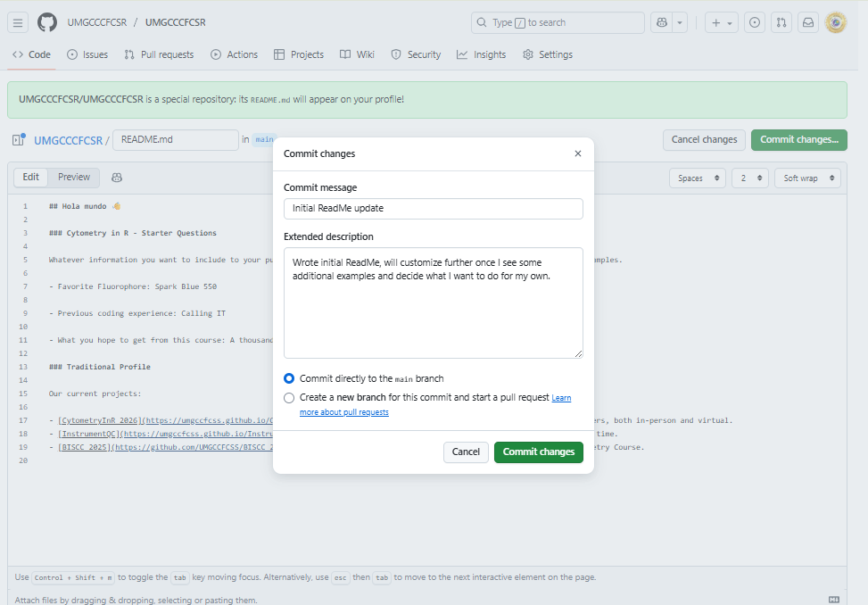Click the Commit message input field
This screenshot has height=605, width=868.
[x=433, y=208]
